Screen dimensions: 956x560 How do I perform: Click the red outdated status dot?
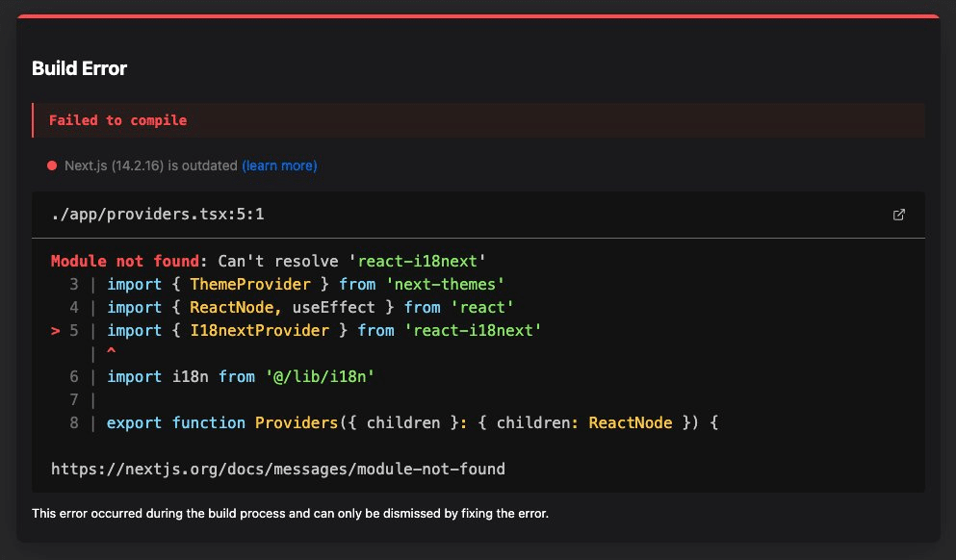point(52,165)
